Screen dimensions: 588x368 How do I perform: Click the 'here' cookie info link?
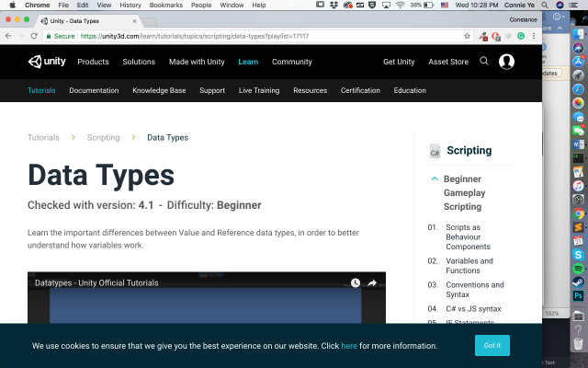tap(349, 346)
